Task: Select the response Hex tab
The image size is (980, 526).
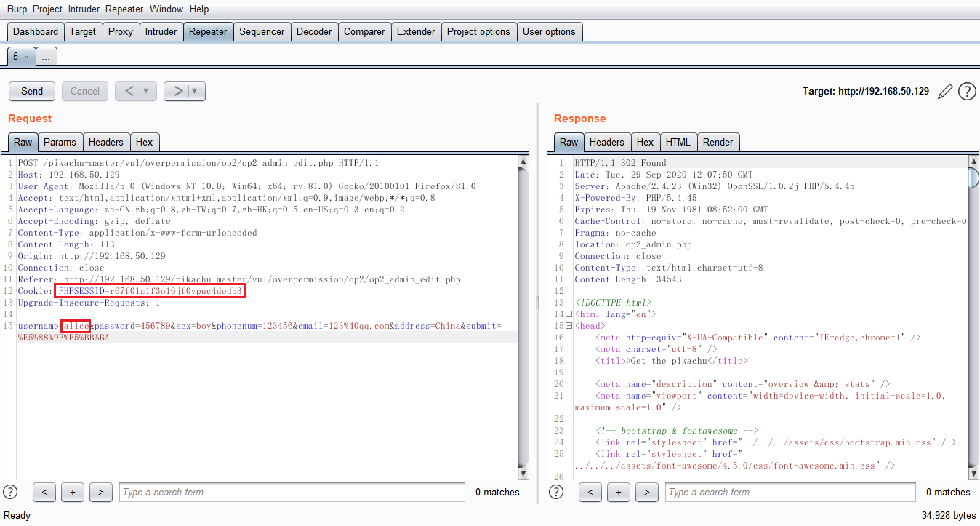Action: (645, 142)
